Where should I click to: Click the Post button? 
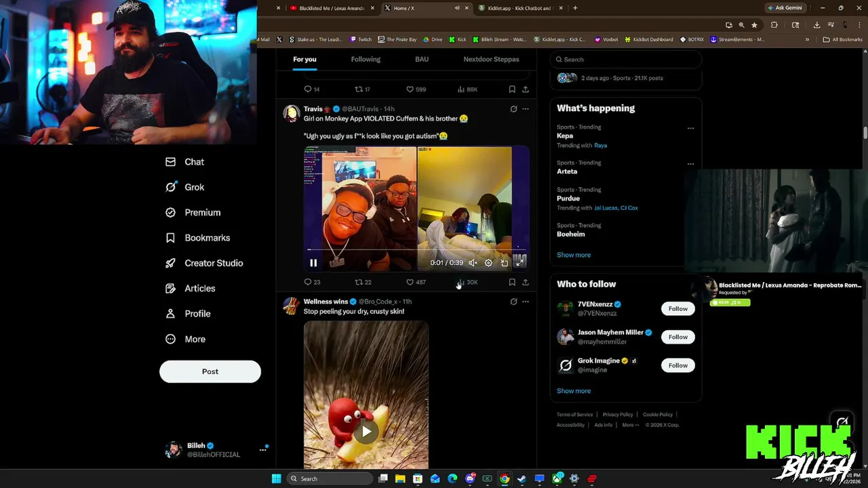[210, 371]
